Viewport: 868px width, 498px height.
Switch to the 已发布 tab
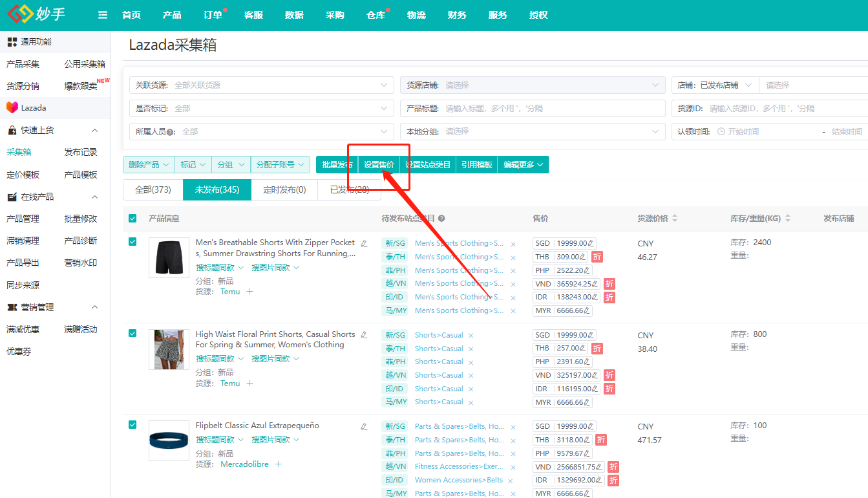coord(350,190)
